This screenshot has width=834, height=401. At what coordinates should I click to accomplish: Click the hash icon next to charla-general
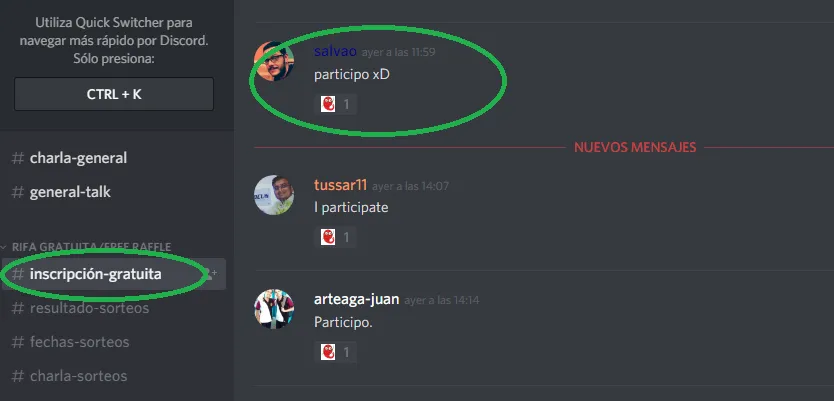coord(18,158)
